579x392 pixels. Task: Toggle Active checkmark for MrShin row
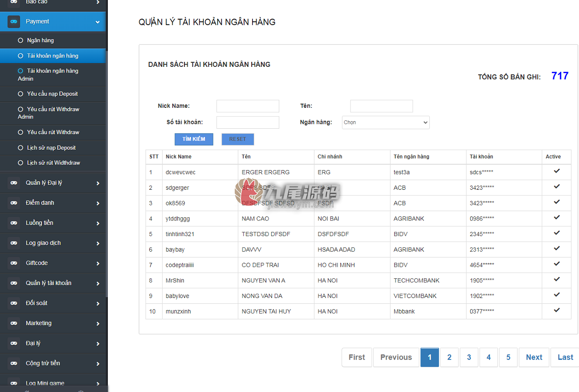point(557,279)
